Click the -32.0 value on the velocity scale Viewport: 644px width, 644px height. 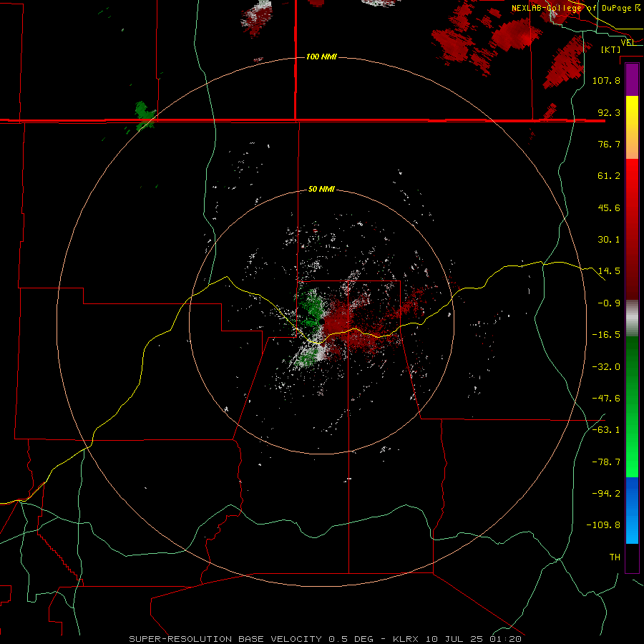606,367
